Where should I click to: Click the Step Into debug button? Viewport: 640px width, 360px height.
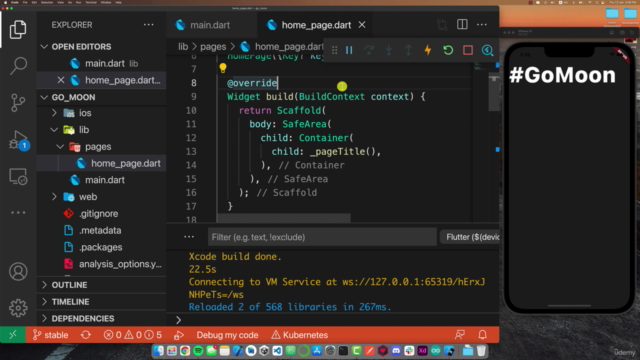click(389, 50)
